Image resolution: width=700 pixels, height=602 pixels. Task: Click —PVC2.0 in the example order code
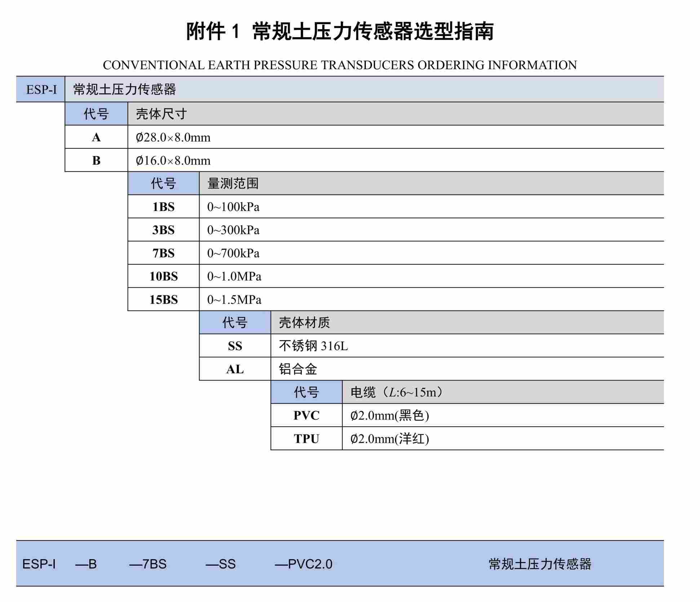pos(304,564)
